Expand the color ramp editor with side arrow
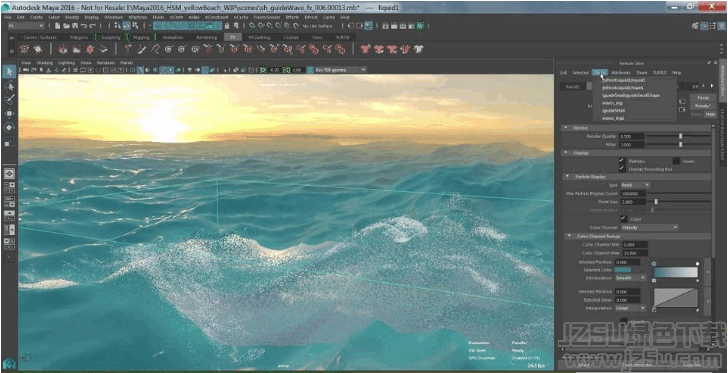The image size is (728, 373). pyautogui.click(x=707, y=272)
